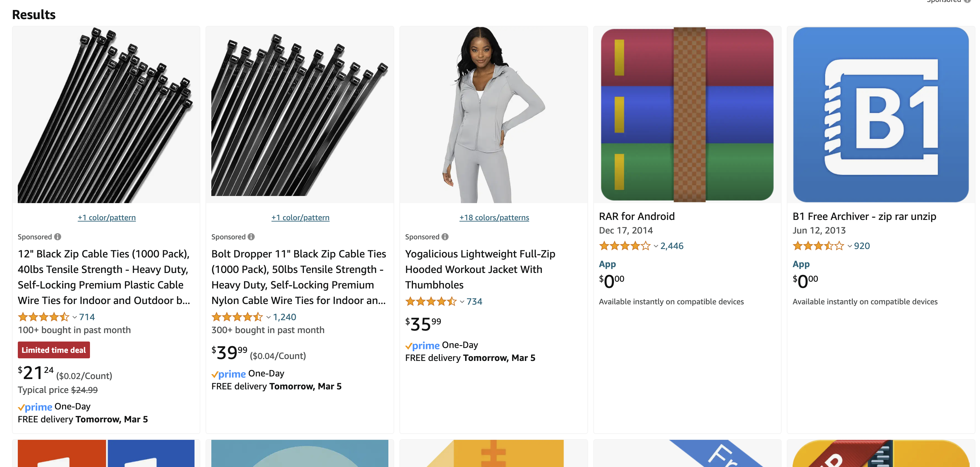This screenshot has height=467, width=980.
Task: Open the +18 colors/patterns link
Action: pyautogui.click(x=494, y=218)
